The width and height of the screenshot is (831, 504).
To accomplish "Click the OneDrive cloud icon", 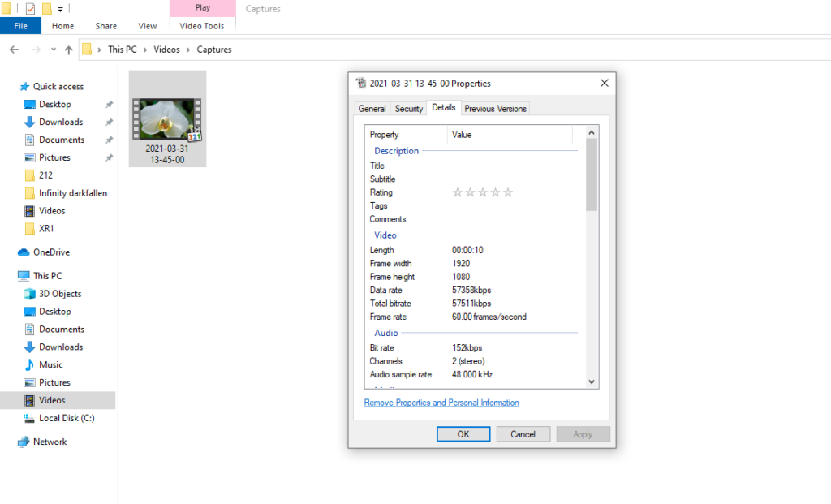I will coord(24,252).
